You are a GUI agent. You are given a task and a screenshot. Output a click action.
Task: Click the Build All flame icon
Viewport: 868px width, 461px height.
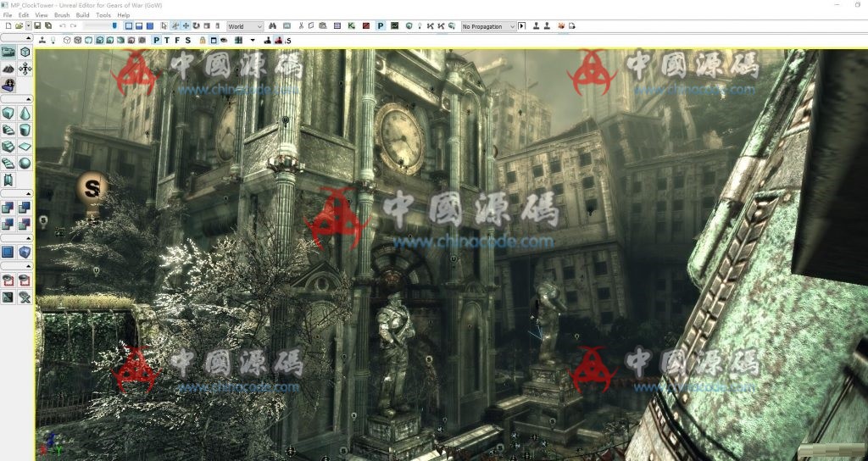[561, 26]
